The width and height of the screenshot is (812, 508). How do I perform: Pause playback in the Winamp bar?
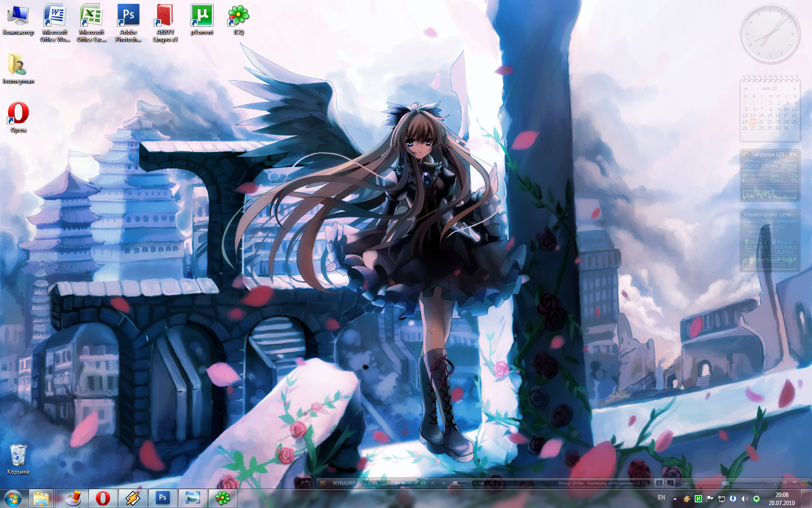pyautogui.click(x=409, y=483)
